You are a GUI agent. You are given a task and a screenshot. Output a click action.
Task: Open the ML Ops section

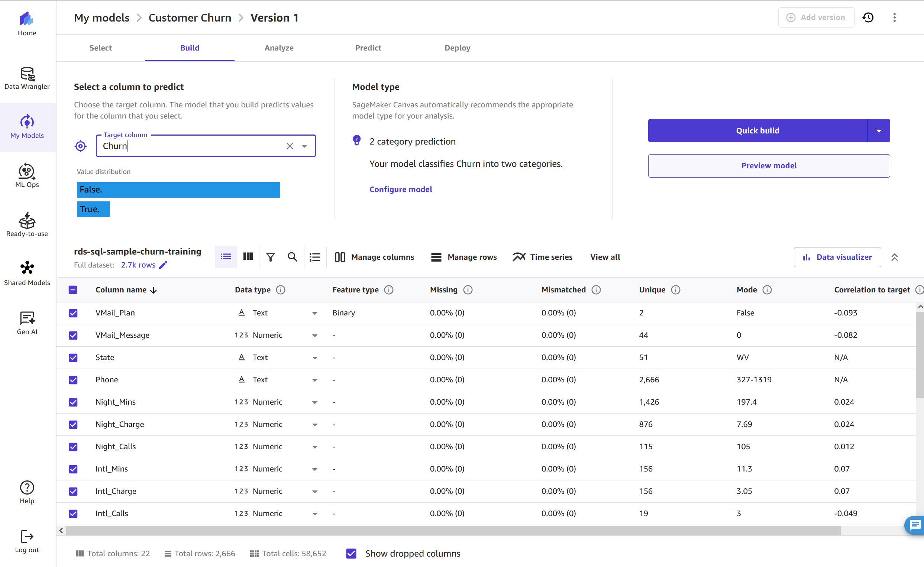point(27,175)
